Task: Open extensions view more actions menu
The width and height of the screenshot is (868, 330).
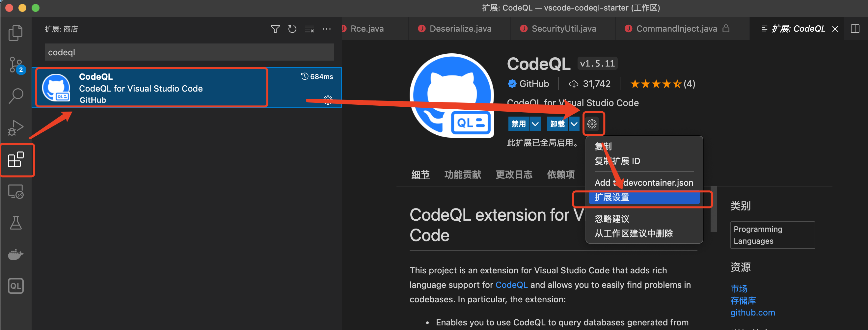Action: pyautogui.click(x=327, y=29)
